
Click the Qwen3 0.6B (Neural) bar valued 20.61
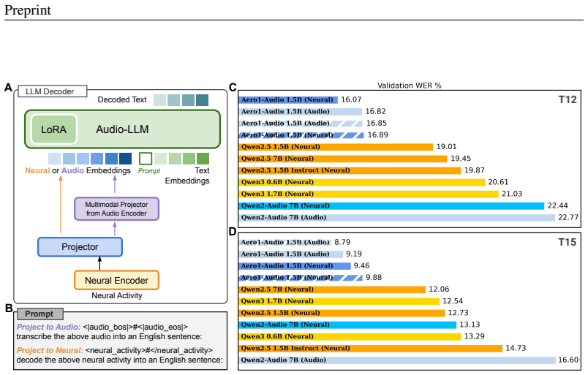coord(361,182)
